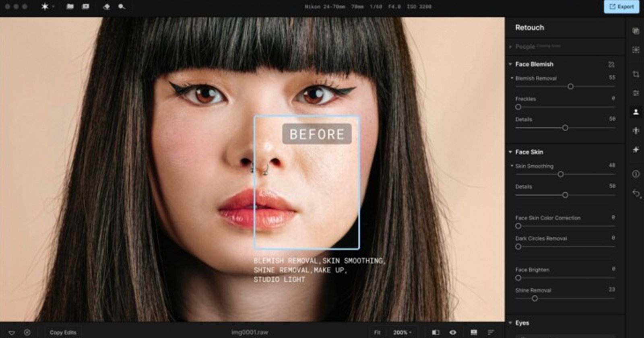Open the 200% zoom level dropdown

point(402,332)
